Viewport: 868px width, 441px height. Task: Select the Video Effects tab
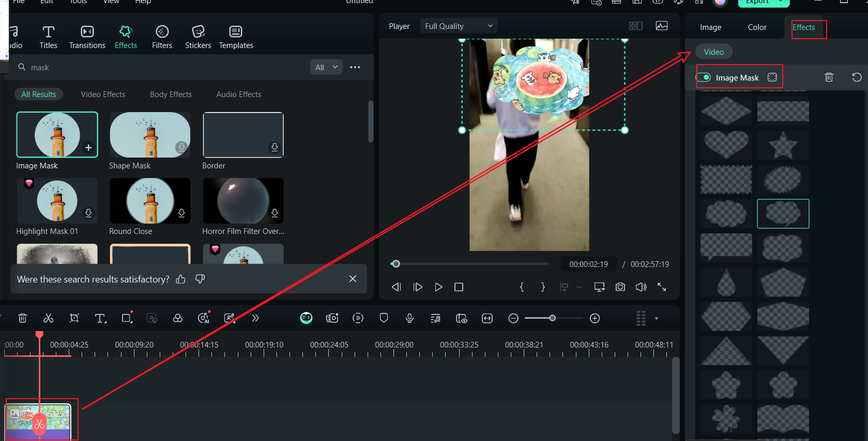pyautogui.click(x=103, y=94)
